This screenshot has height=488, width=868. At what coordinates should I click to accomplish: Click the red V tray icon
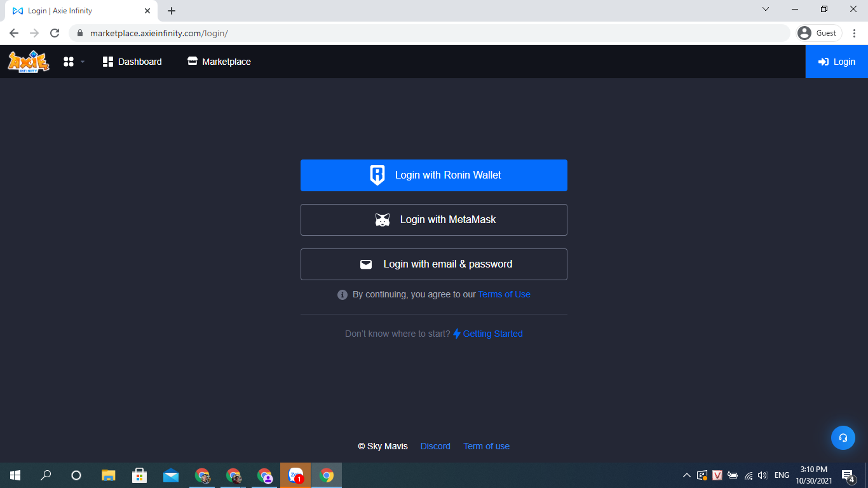(x=717, y=475)
